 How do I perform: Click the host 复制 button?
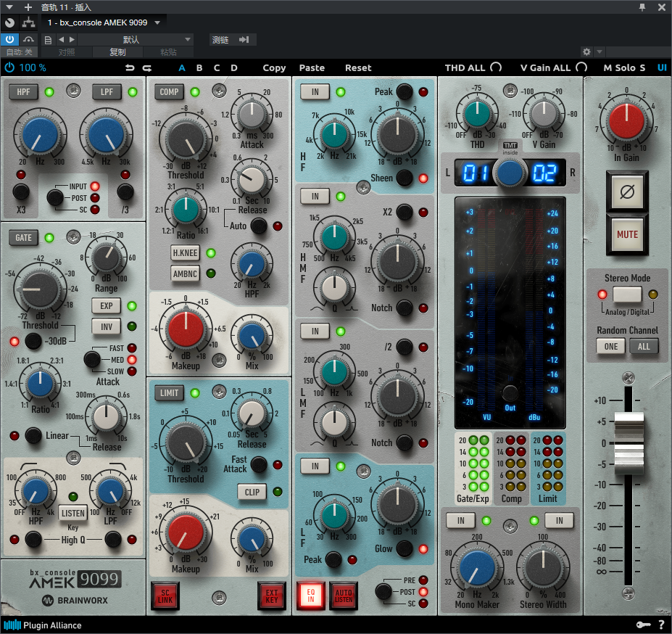pyautogui.click(x=117, y=52)
